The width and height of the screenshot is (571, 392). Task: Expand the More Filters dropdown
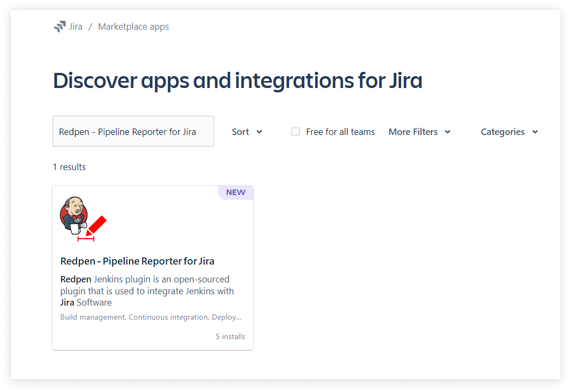(x=419, y=132)
